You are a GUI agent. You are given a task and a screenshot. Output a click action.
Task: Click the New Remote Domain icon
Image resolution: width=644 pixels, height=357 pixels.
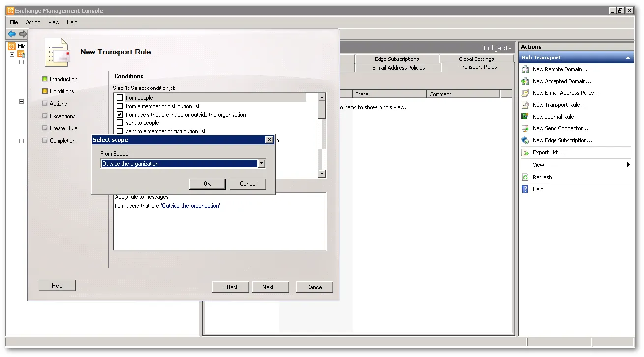[x=525, y=69]
